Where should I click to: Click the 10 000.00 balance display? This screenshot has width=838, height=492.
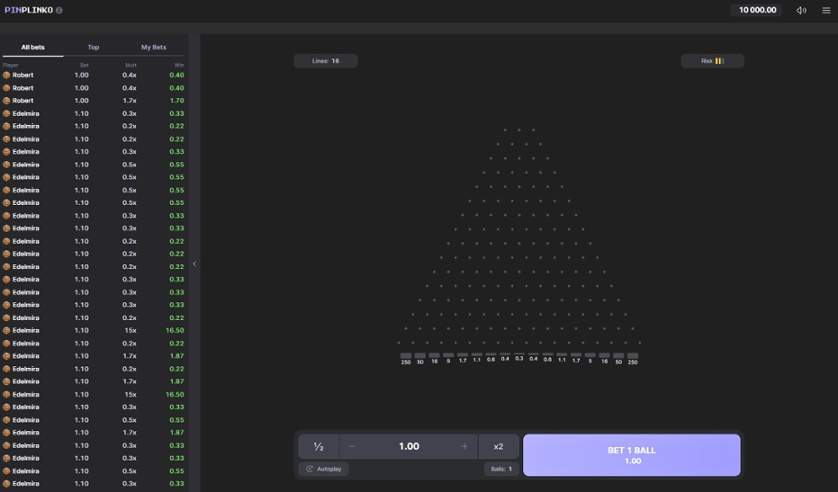757,10
